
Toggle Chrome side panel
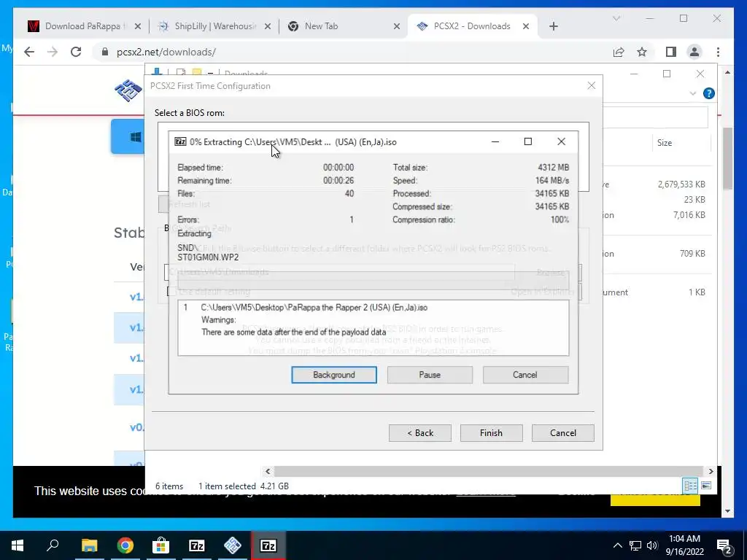point(671,52)
